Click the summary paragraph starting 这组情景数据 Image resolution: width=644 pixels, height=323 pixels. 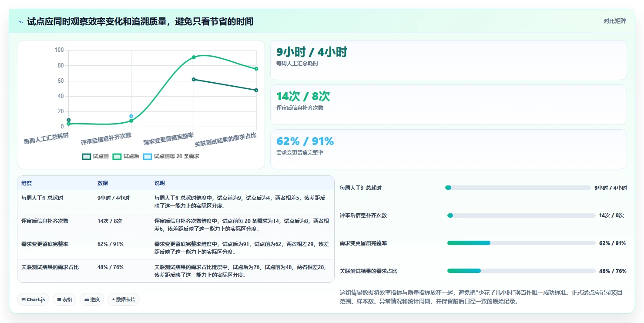[481, 297]
